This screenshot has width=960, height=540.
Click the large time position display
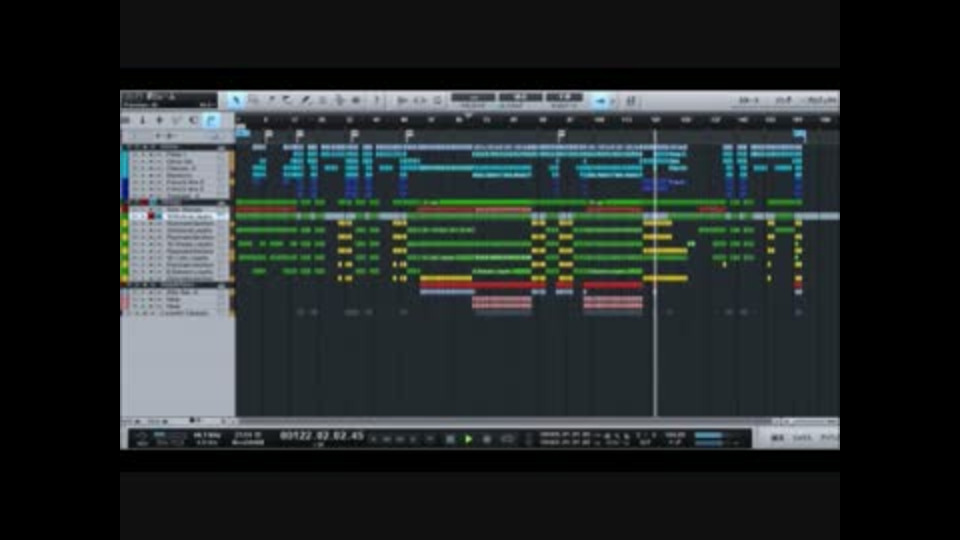pyautogui.click(x=321, y=436)
